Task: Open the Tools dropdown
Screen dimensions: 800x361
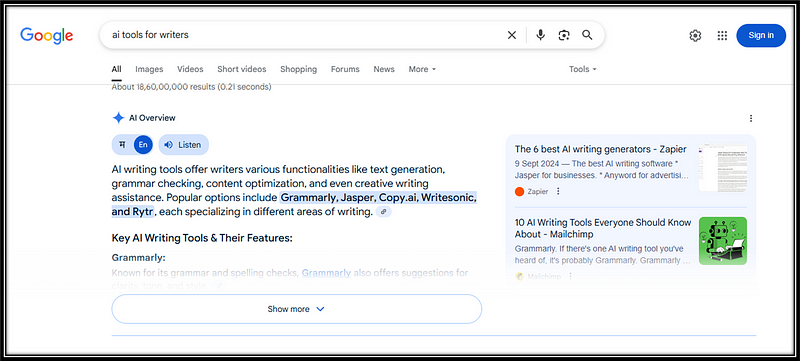Action: [x=583, y=69]
